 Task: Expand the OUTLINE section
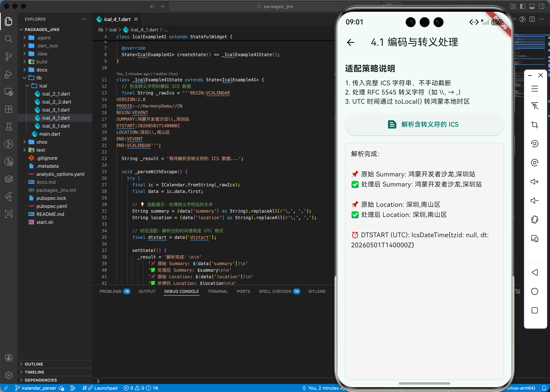coord(34,364)
